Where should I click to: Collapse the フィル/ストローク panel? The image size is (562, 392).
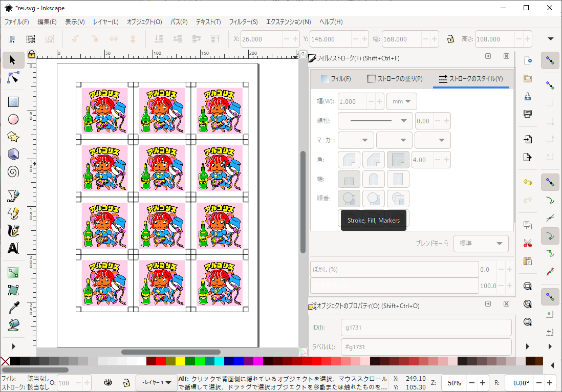[488, 56]
